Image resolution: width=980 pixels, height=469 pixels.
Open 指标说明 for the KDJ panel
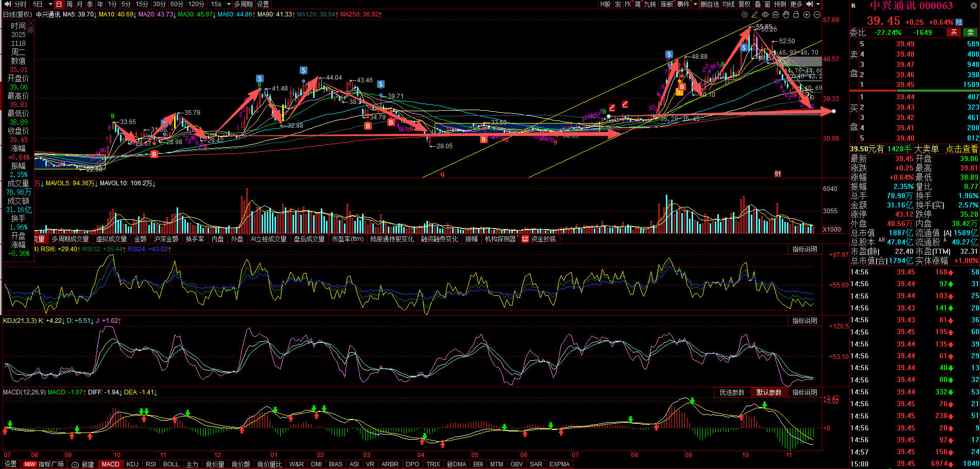(804, 321)
